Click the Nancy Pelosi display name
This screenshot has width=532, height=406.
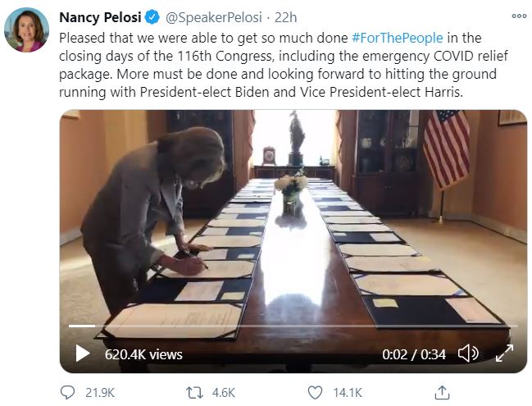click(100, 16)
